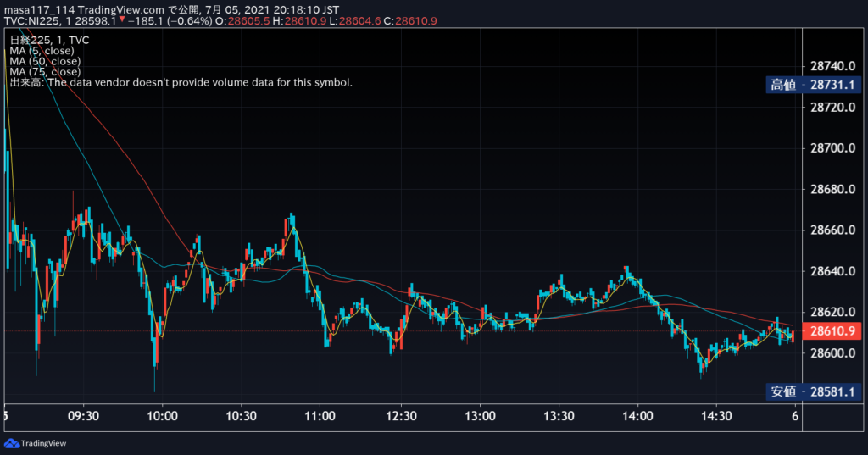The width and height of the screenshot is (868, 455).
Task: Click the 14:30 time axis label
Action: tap(717, 416)
